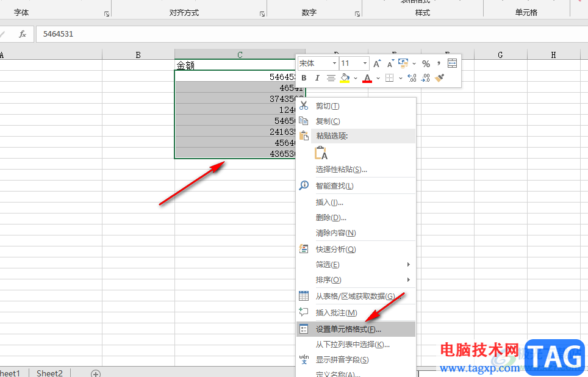Image resolution: width=588 pixels, height=377 pixels.
Task: Click the fx insert function icon
Action: tap(23, 34)
